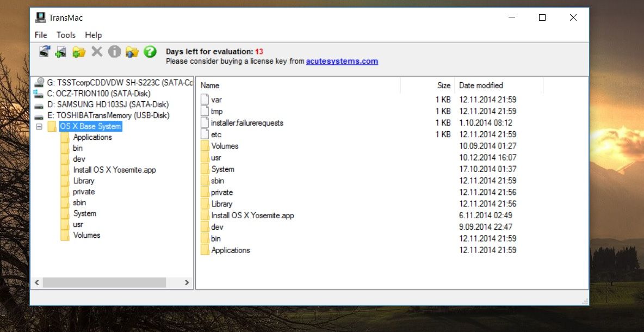Click the Volumes folder icon in file list

pyautogui.click(x=205, y=146)
